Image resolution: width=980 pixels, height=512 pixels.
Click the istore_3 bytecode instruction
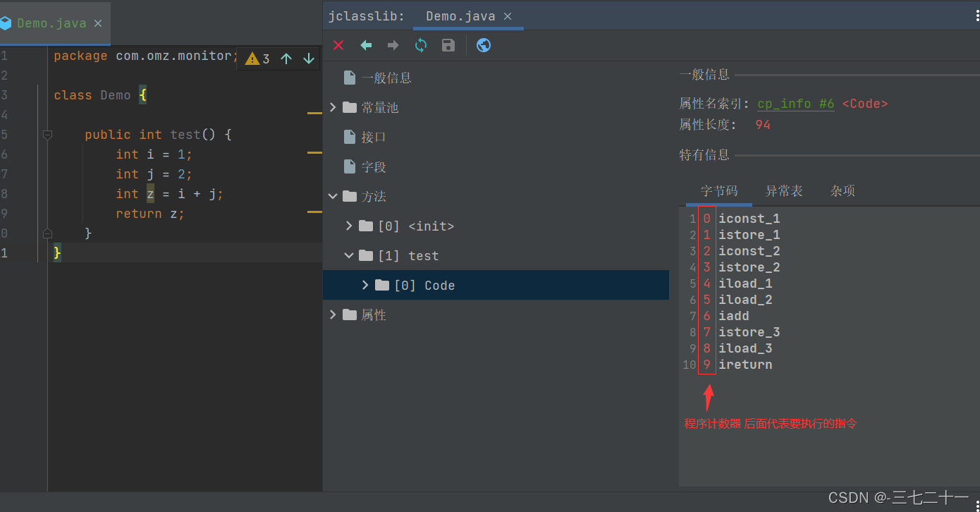coord(749,332)
